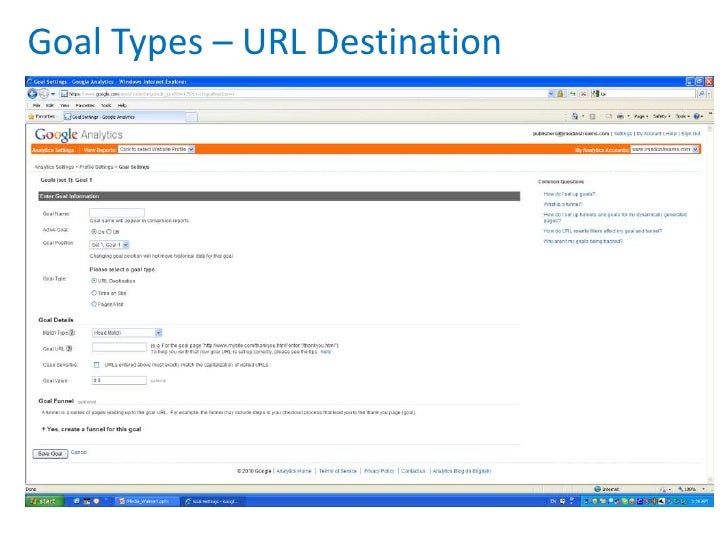The width and height of the screenshot is (728, 546).
Task: Click the magnifier search button
Action: click(702, 94)
